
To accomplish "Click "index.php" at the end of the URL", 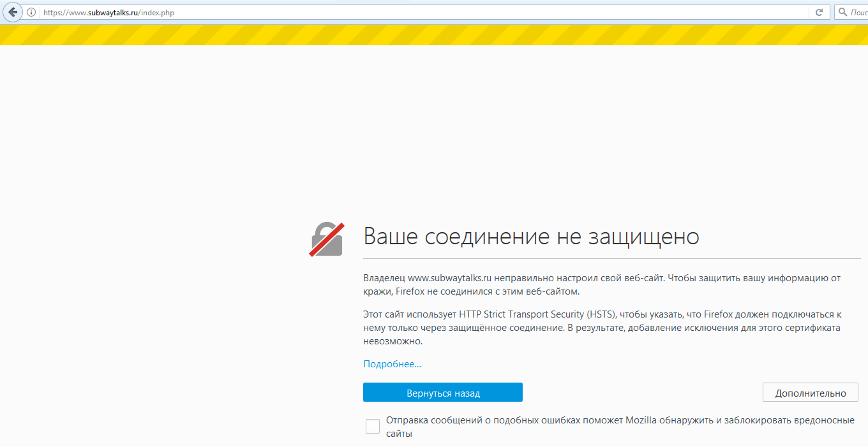I will [158, 13].
